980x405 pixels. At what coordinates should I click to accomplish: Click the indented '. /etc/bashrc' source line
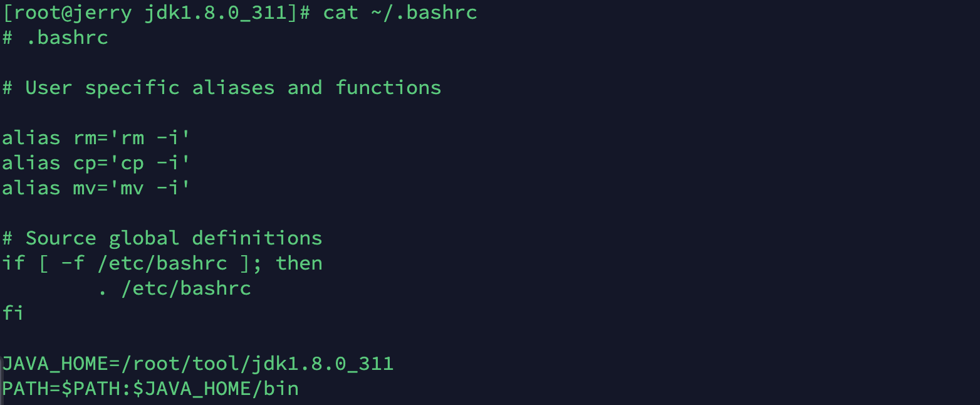[x=175, y=288]
